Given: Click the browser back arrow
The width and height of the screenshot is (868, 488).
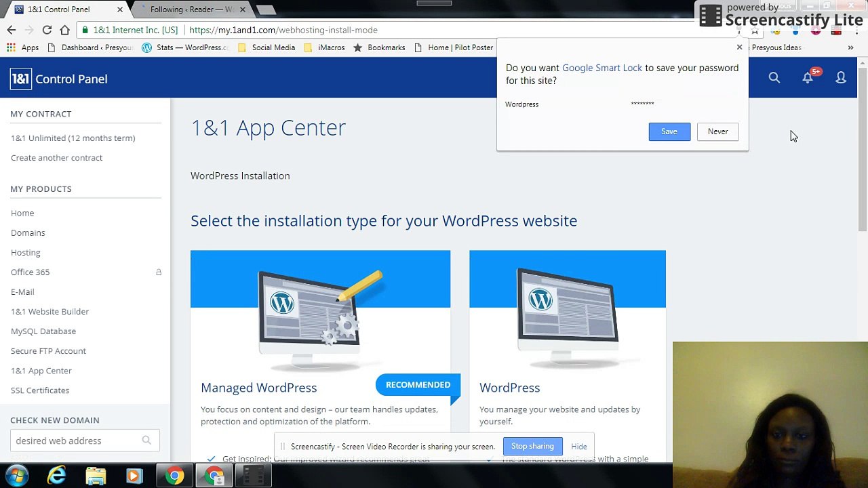Looking at the screenshot, I should (x=12, y=30).
